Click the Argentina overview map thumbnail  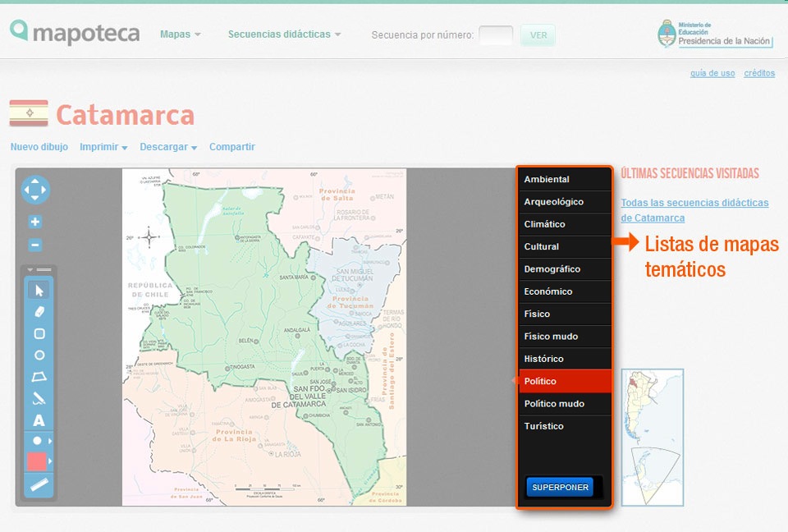[x=653, y=437]
